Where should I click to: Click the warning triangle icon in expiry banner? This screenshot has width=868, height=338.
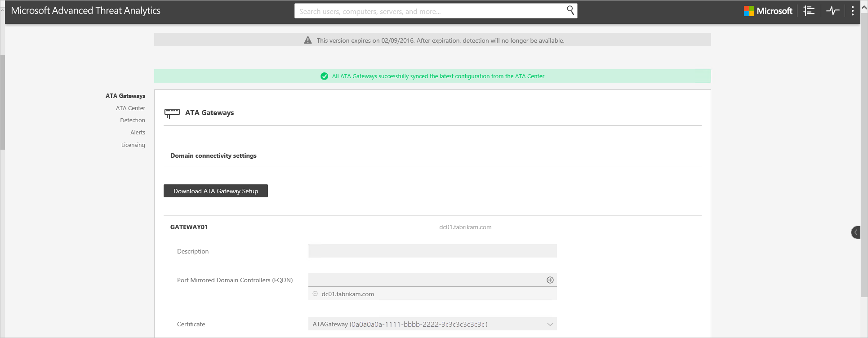[x=308, y=40]
